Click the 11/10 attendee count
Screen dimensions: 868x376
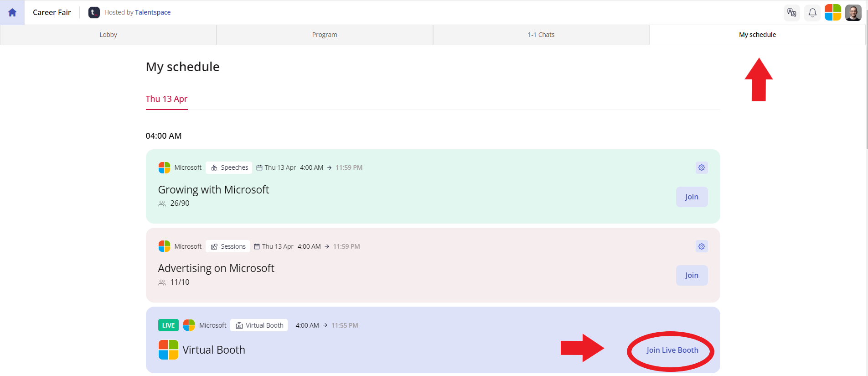click(x=180, y=282)
